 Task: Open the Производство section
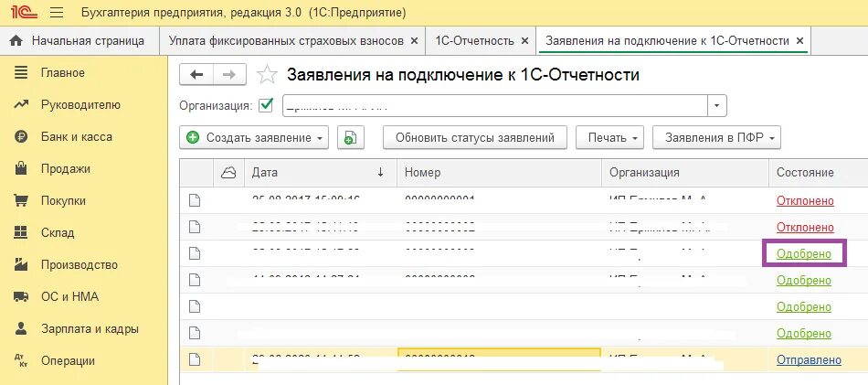[x=78, y=265]
